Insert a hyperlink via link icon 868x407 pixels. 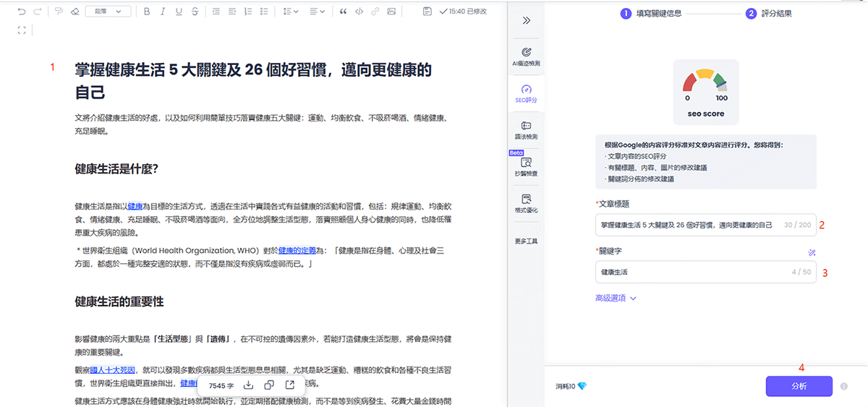tap(375, 12)
